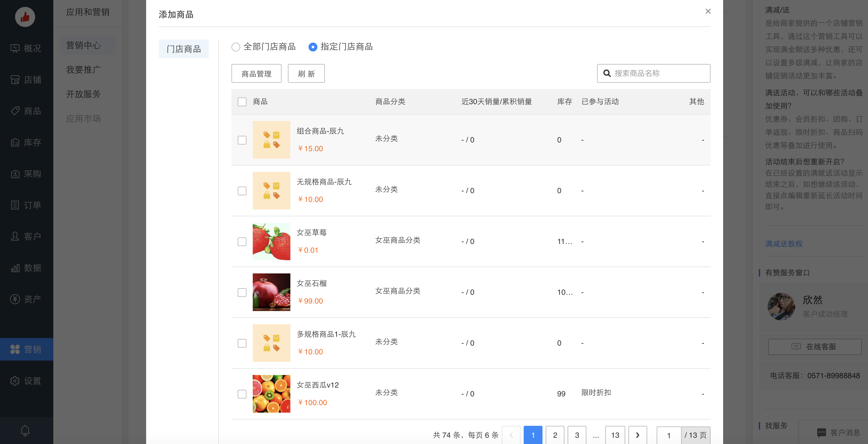Open the 客户 customers sidebar item
This screenshot has height=444, width=868.
(26, 236)
